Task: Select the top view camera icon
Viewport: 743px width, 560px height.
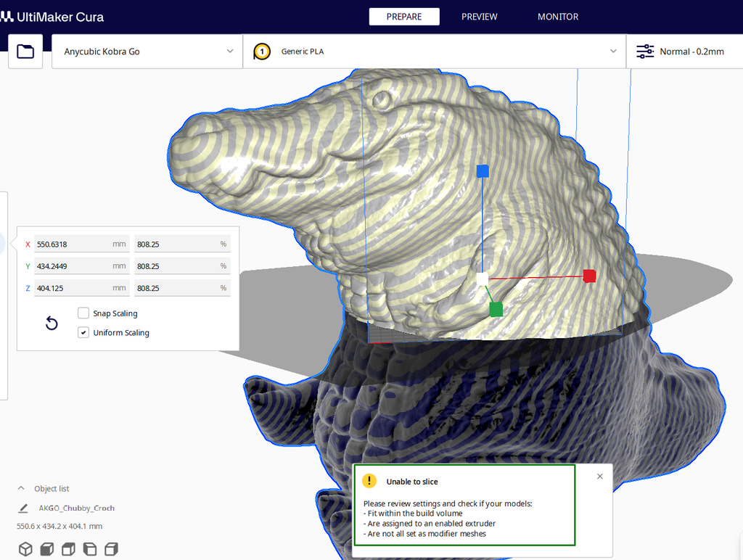Action: 68,549
